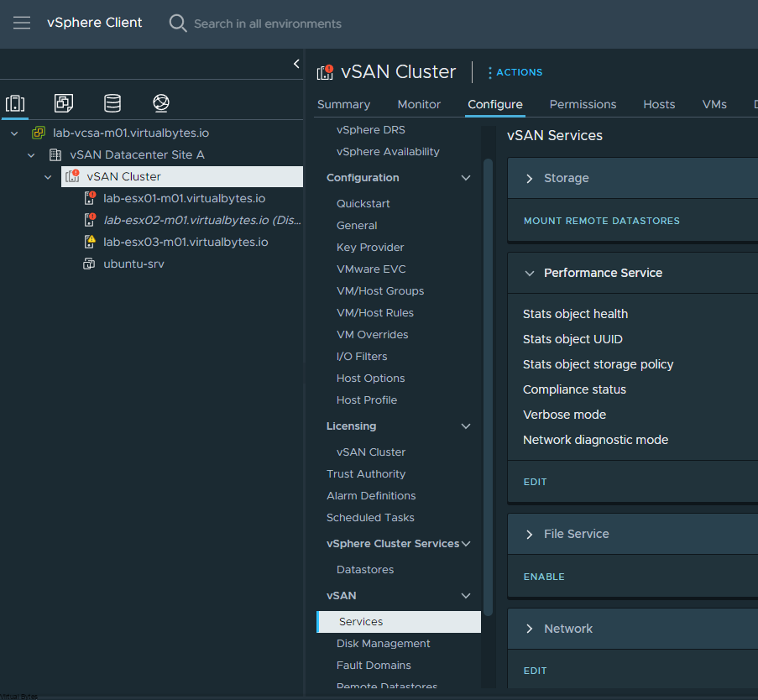Switch to the Monitor tab
Screen dimensions: 758x700
(419, 104)
